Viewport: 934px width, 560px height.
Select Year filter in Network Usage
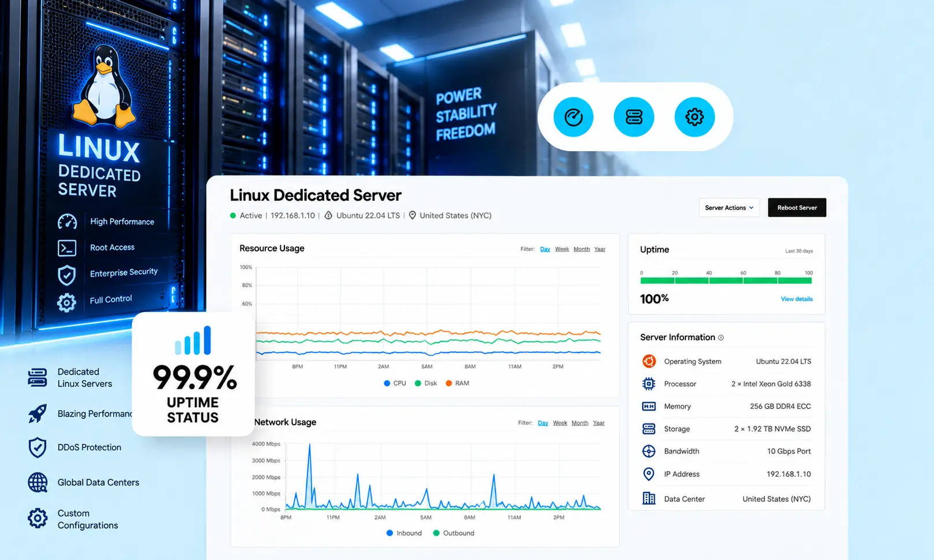599,423
